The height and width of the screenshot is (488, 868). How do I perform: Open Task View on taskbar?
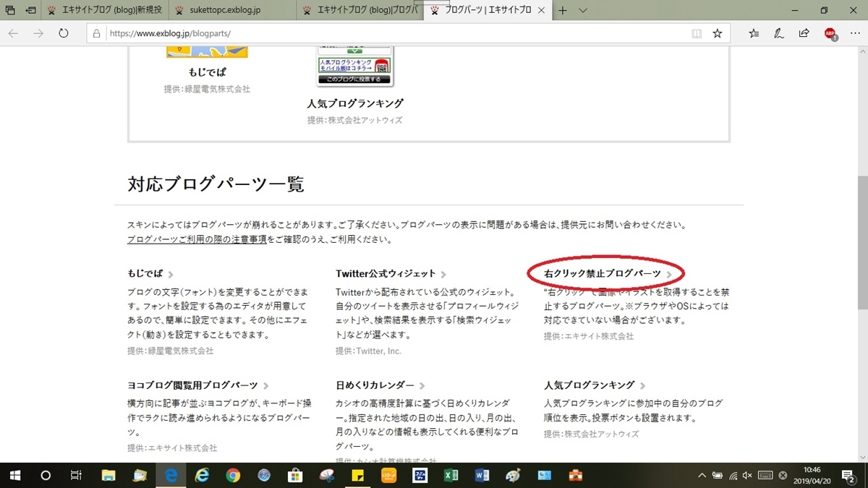76,475
